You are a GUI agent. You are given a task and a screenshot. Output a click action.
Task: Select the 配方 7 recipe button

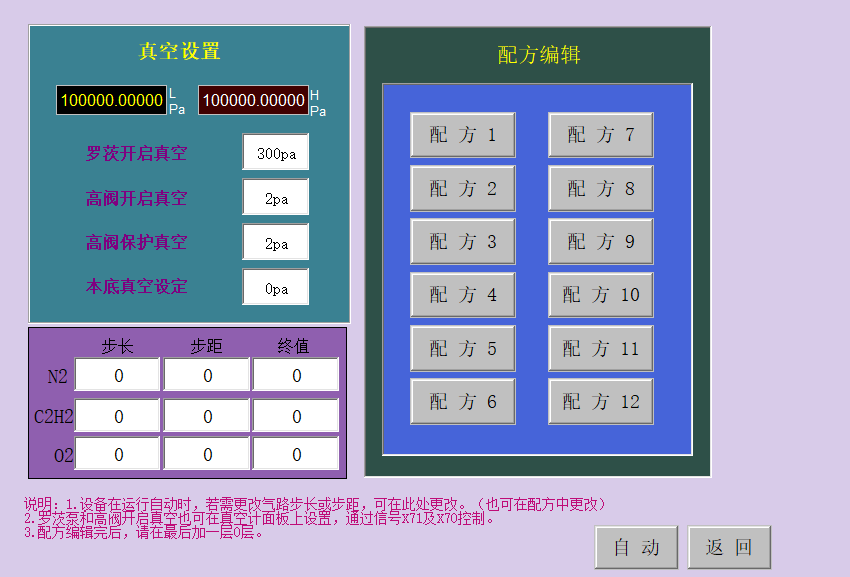point(600,135)
